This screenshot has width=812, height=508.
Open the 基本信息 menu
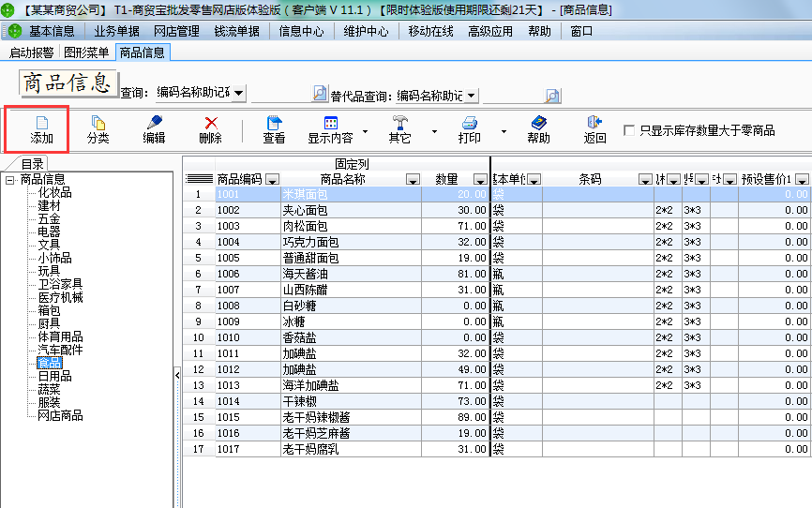(x=52, y=32)
